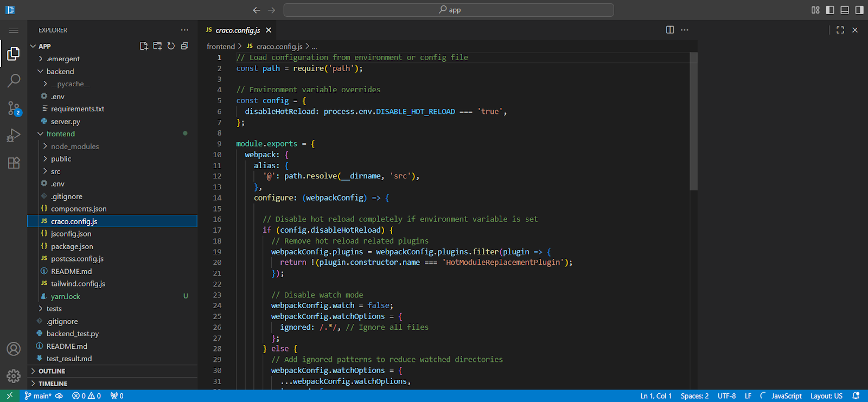Click New File icon in Explorer header
The width and height of the screenshot is (868, 402).
pyautogui.click(x=144, y=46)
